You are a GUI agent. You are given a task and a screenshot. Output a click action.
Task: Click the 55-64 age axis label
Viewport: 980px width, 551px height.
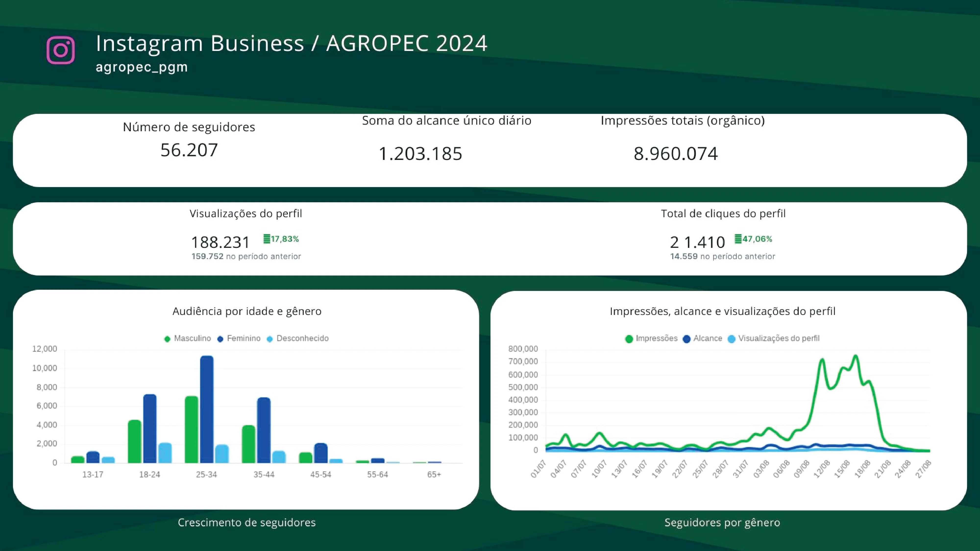(x=377, y=475)
